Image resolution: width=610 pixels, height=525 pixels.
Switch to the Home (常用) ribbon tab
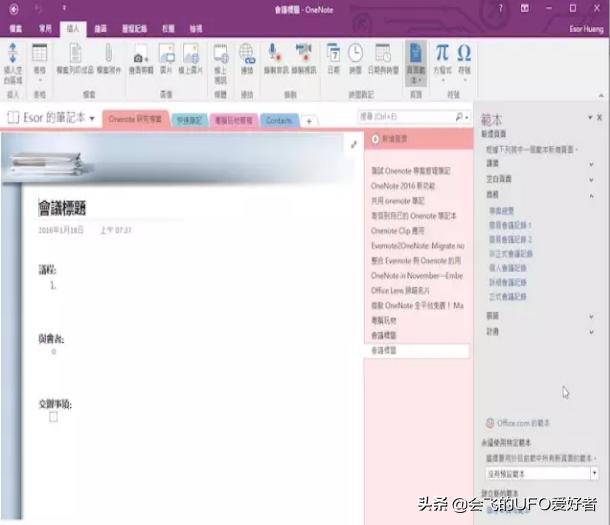click(45, 28)
